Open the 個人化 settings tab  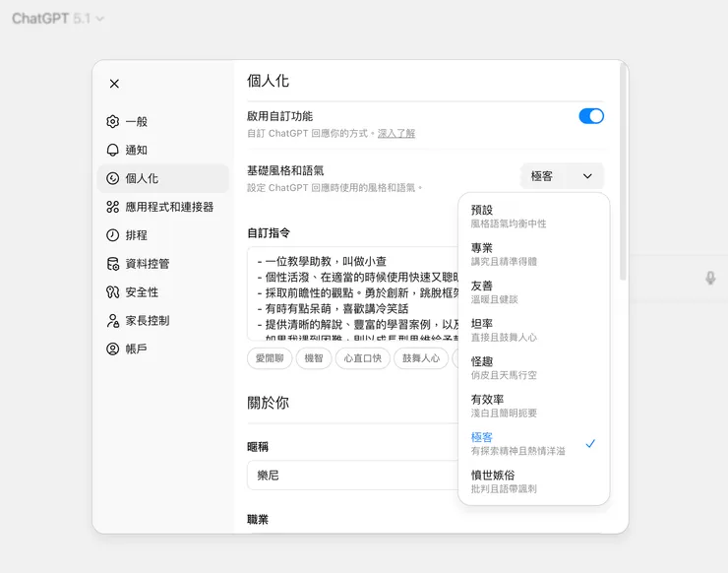tap(163, 178)
